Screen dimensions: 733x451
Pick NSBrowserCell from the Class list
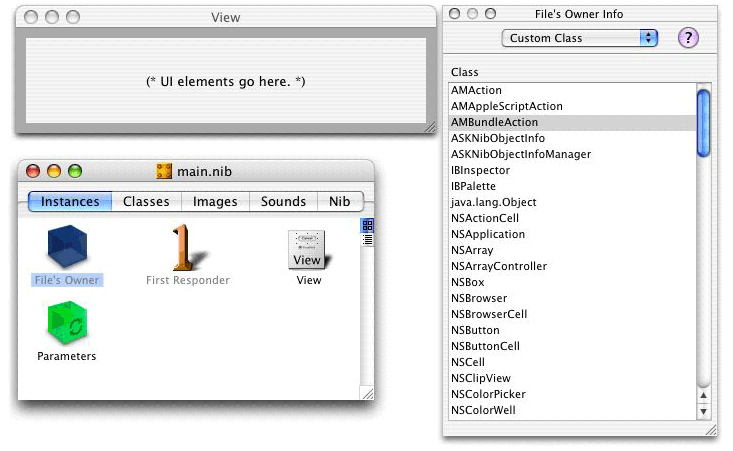point(572,314)
